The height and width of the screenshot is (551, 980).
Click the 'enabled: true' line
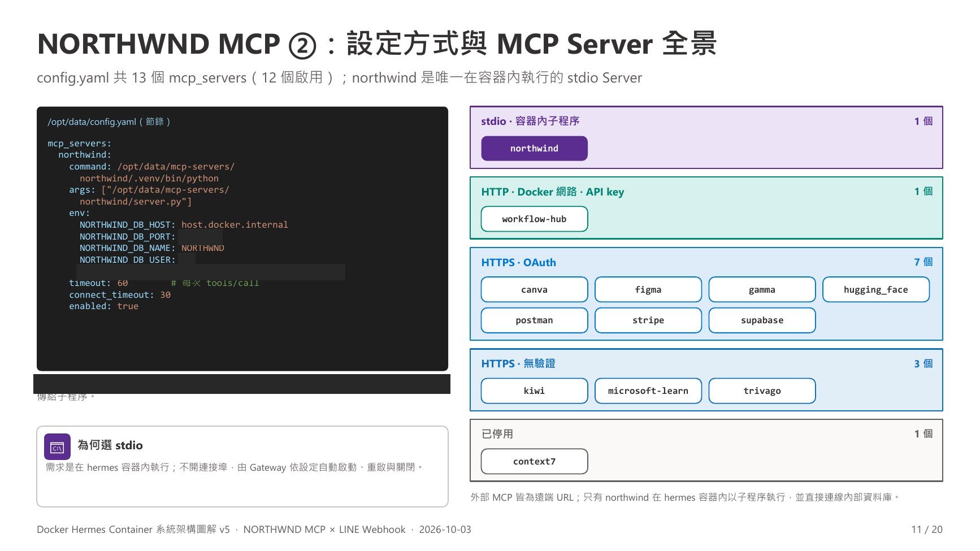tap(103, 306)
